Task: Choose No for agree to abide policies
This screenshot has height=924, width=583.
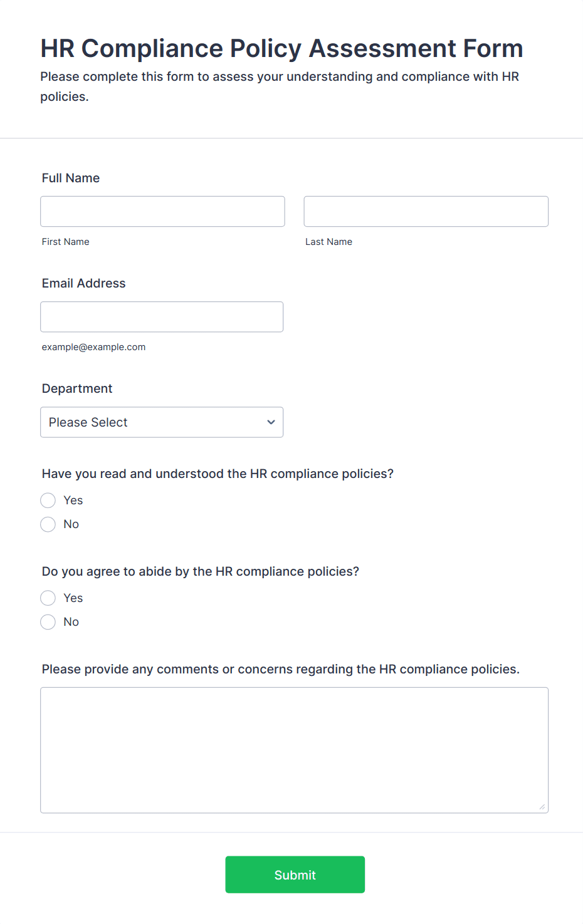Action: pyautogui.click(x=48, y=621)
